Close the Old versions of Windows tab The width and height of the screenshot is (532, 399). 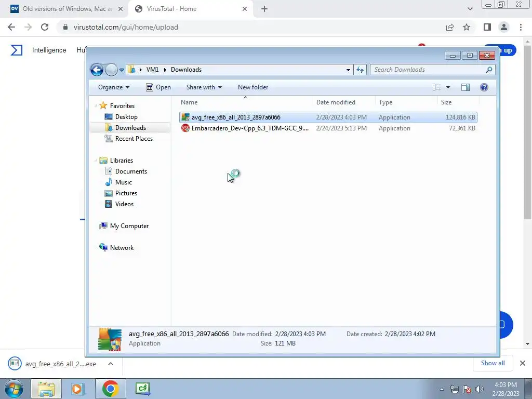pyautogui.click(x=121, y=9)
